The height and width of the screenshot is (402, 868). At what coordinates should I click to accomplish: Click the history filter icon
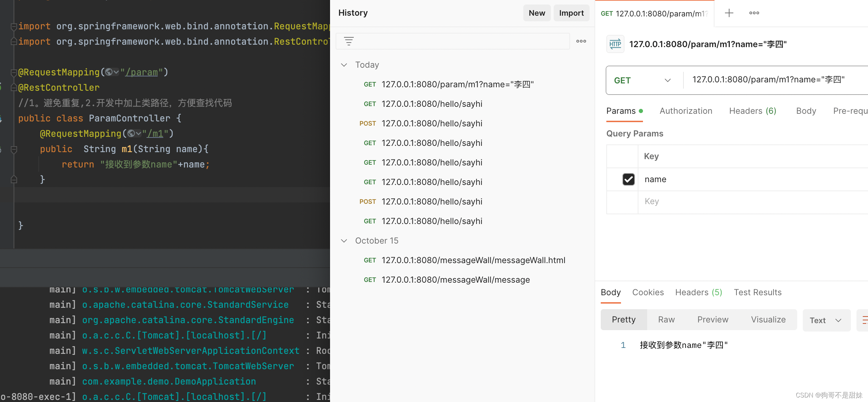349,41
